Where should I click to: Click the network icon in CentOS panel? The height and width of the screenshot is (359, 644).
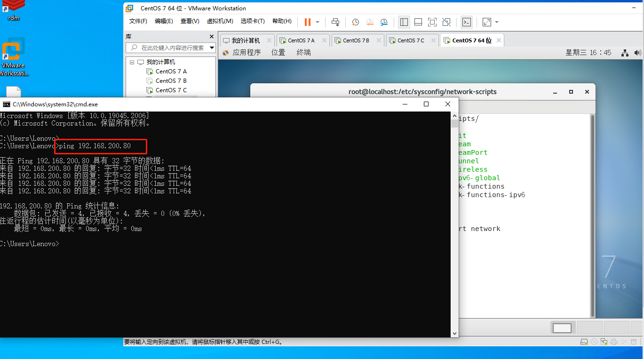pyautogui.click(x=625, y=53)
